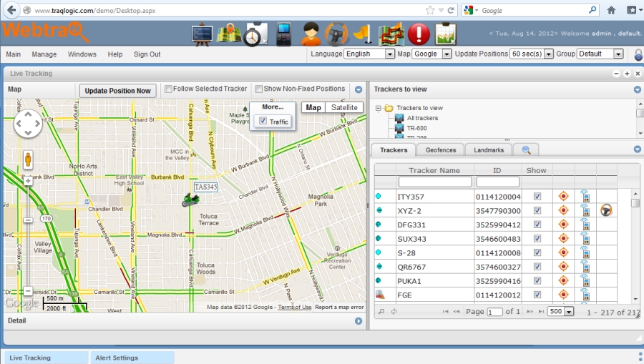The image size is (644, 364).
Task: Open the Main menu
Action: tap(13, 54)
